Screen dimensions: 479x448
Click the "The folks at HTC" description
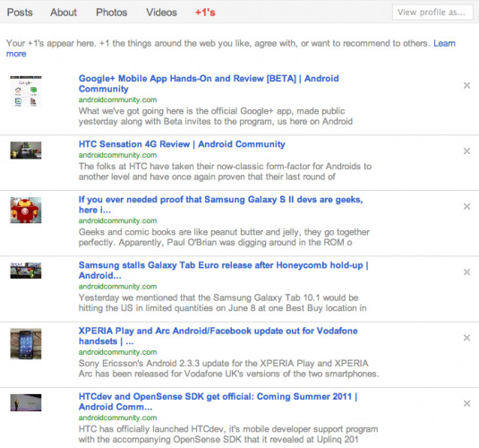225,171
